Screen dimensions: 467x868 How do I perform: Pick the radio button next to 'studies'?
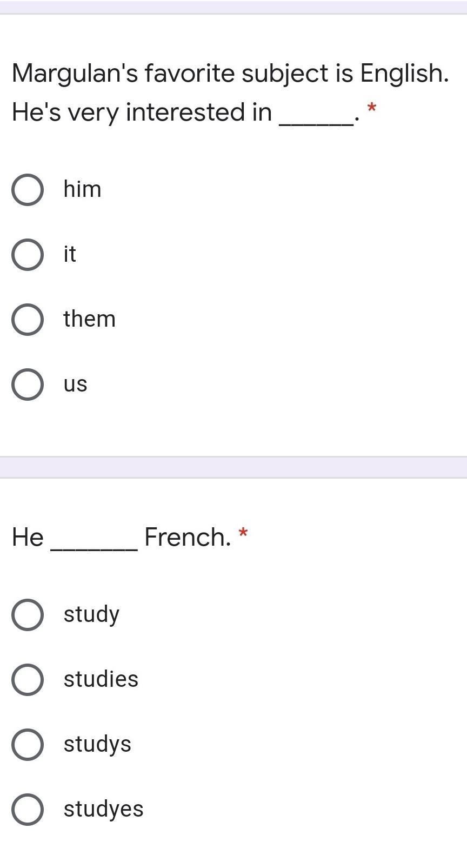[28, 680]
